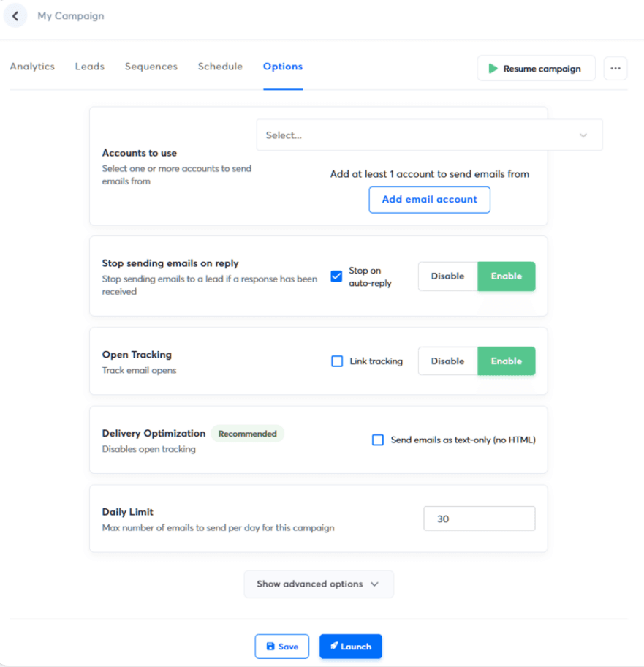Viewport: 644px width, 667px height.
Task: Disable Open Tracking
Action: click(x=447, y=361)
